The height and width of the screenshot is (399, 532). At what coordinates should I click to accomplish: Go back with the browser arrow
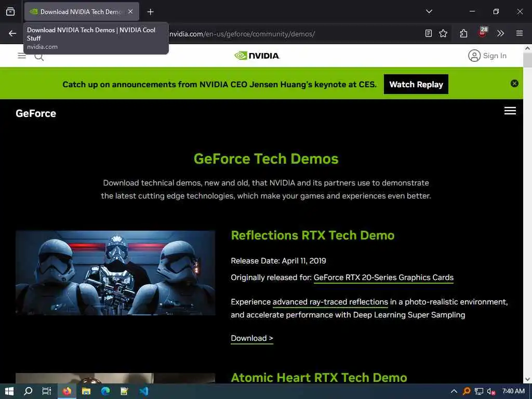(x=12, y=33)
